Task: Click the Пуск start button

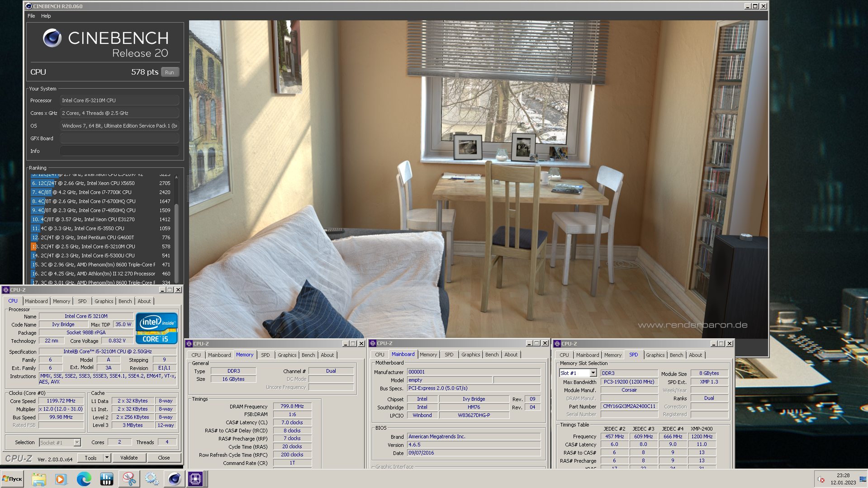Action: pos(12,479)
